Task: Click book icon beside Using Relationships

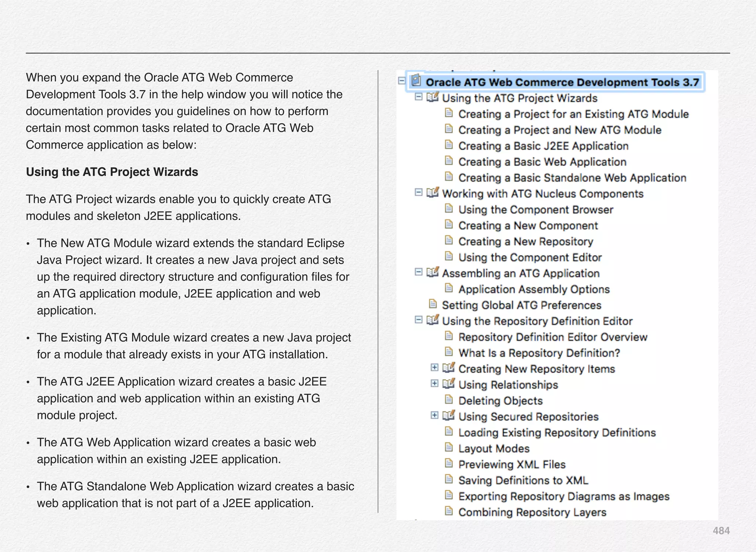Action: click(449, 384)
